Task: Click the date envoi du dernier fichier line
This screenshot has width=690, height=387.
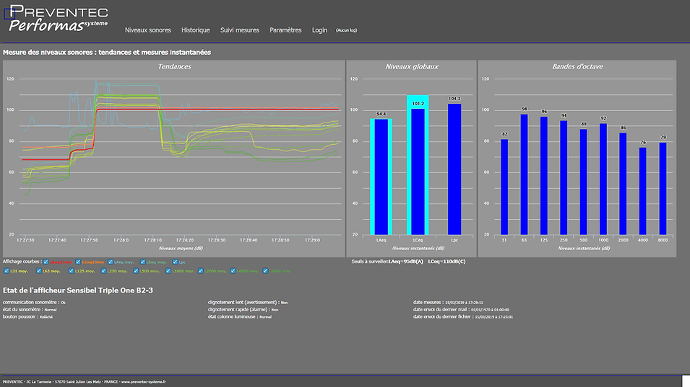Action: coord(463,317)
